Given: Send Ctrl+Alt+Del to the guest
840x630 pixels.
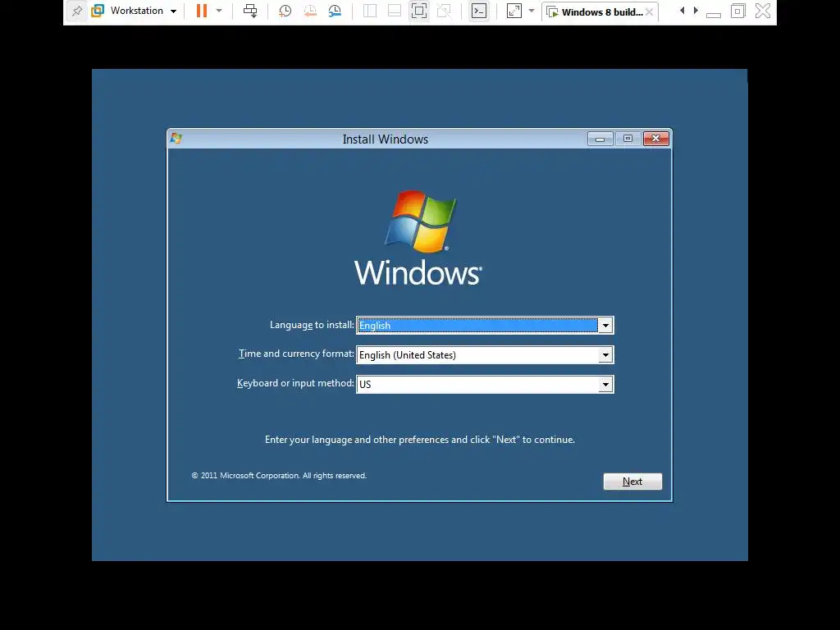Looking at the screenshot, I should point(250,11).
